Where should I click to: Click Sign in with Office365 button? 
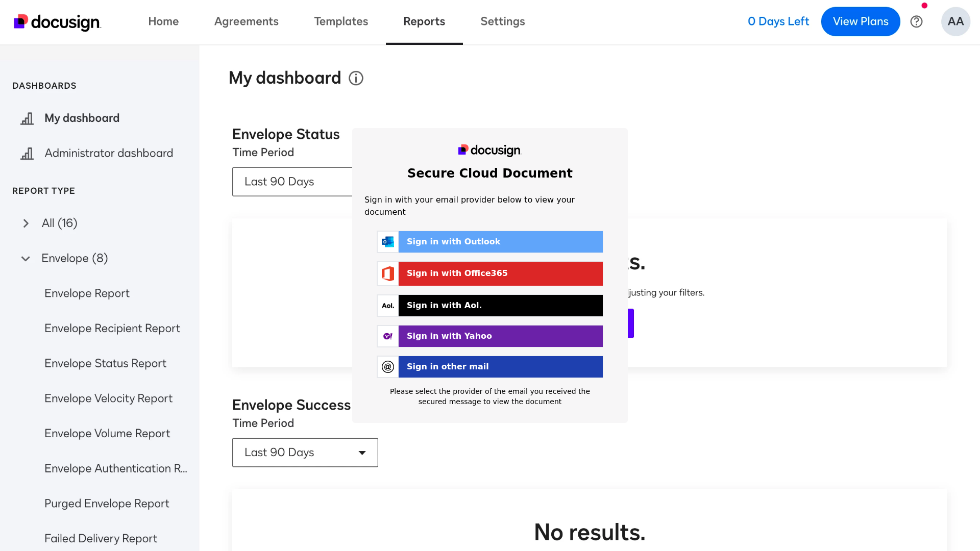500,273
